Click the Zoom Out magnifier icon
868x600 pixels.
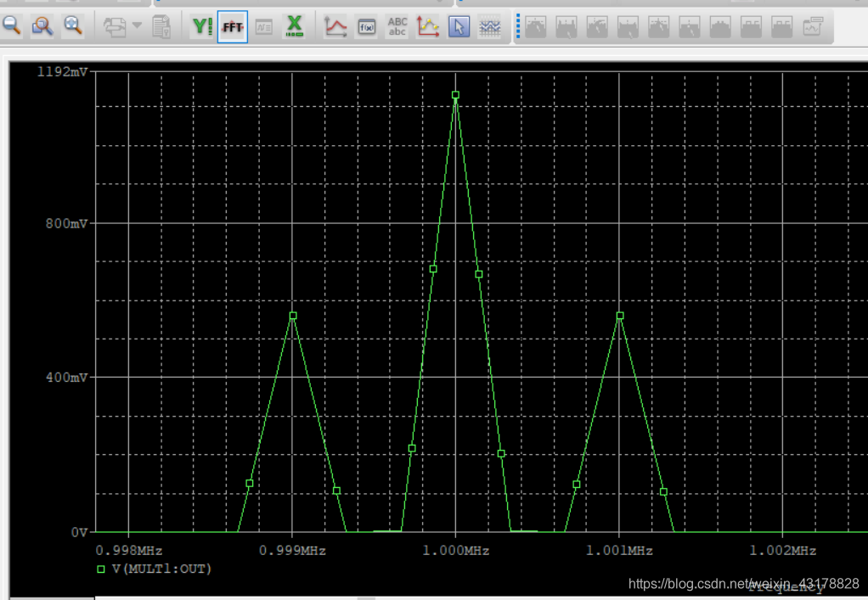[x=12, y=26]
